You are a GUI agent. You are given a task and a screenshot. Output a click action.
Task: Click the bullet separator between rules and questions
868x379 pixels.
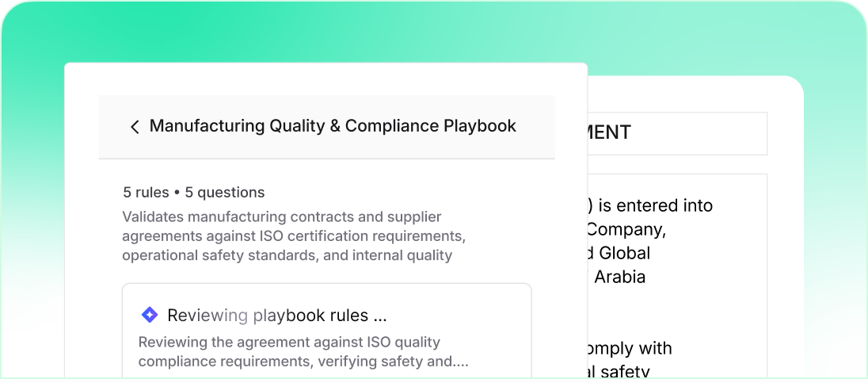177,193
